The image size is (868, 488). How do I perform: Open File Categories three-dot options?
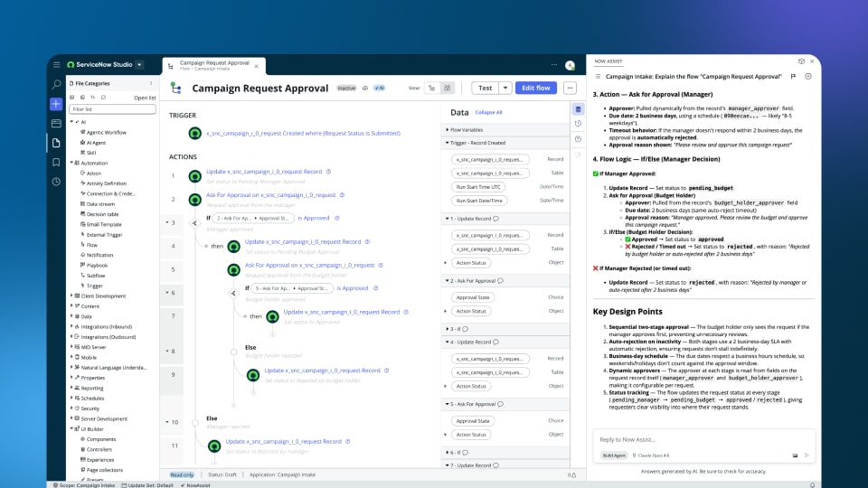coord(151,83)
